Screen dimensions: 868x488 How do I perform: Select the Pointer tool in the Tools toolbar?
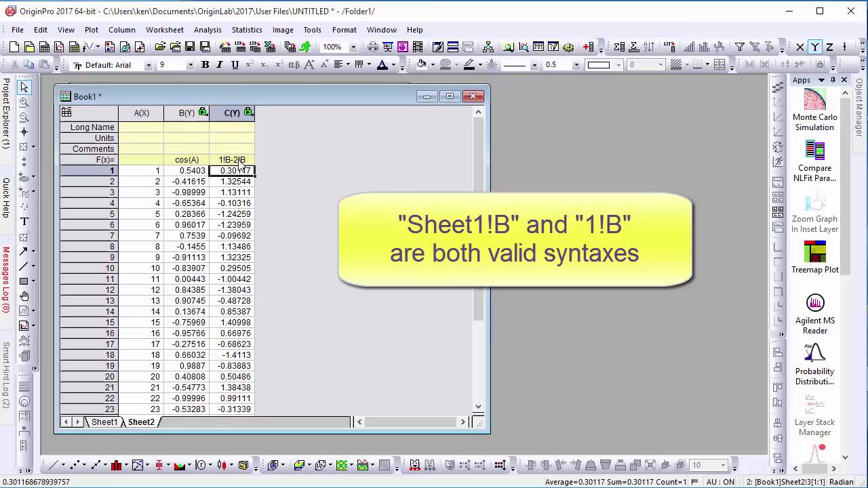24,87
